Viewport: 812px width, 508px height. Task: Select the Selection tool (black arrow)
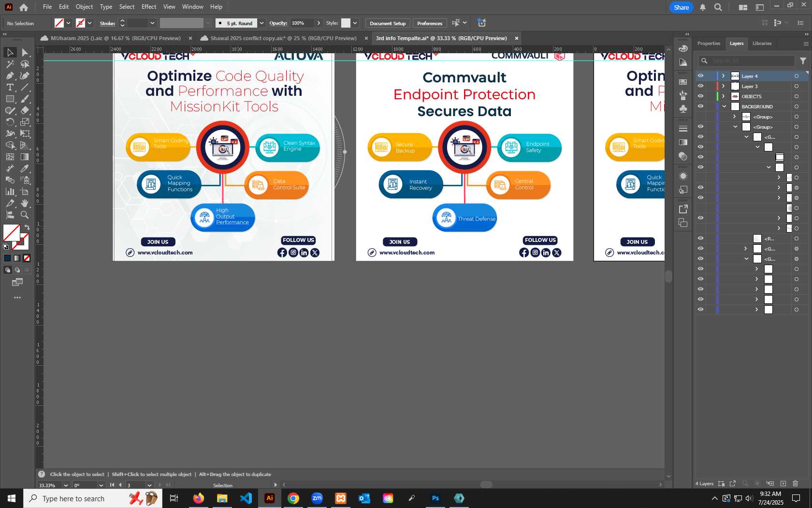point(10,52)
